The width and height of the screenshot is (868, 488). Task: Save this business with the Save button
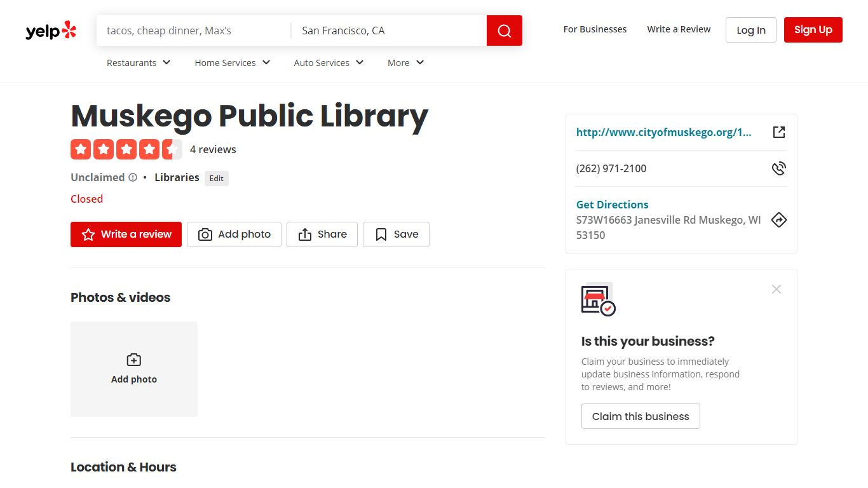[x=396, y=234]
